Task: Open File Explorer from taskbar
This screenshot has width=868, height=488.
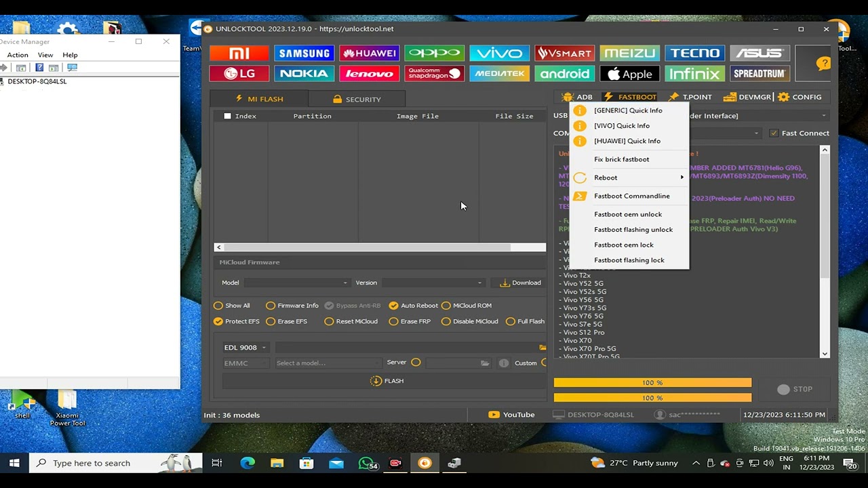Action: click(277, 463)
